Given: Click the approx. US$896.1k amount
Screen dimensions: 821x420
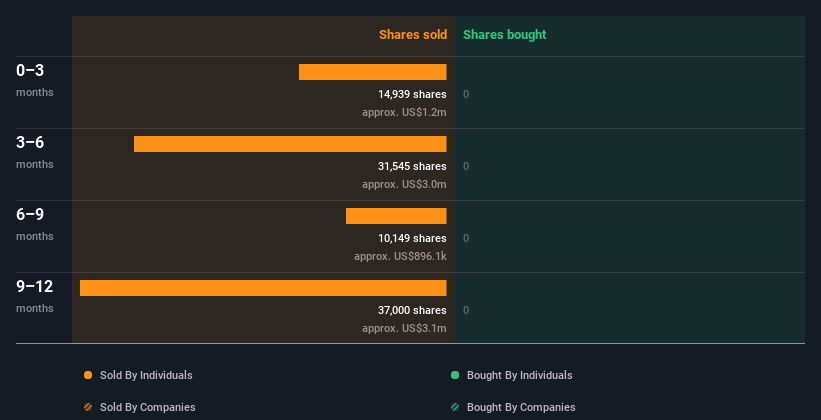Looking at the screenshot, I should 401,256.
